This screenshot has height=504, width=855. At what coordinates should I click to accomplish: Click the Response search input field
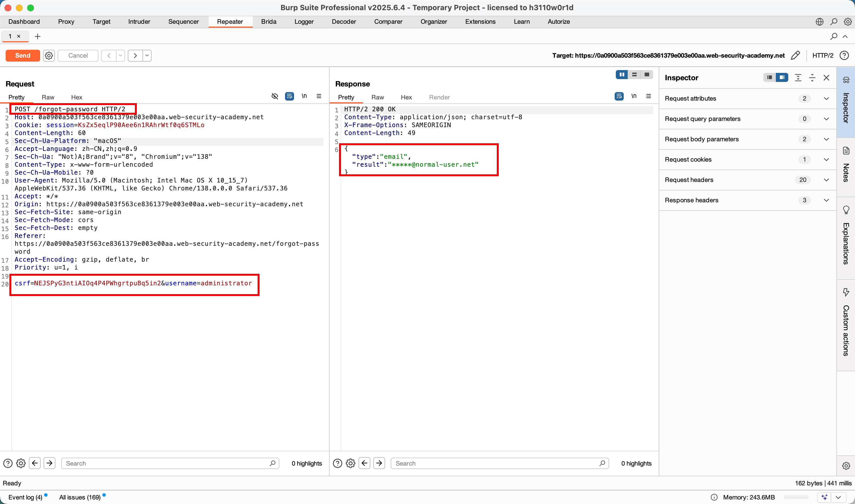496,463
